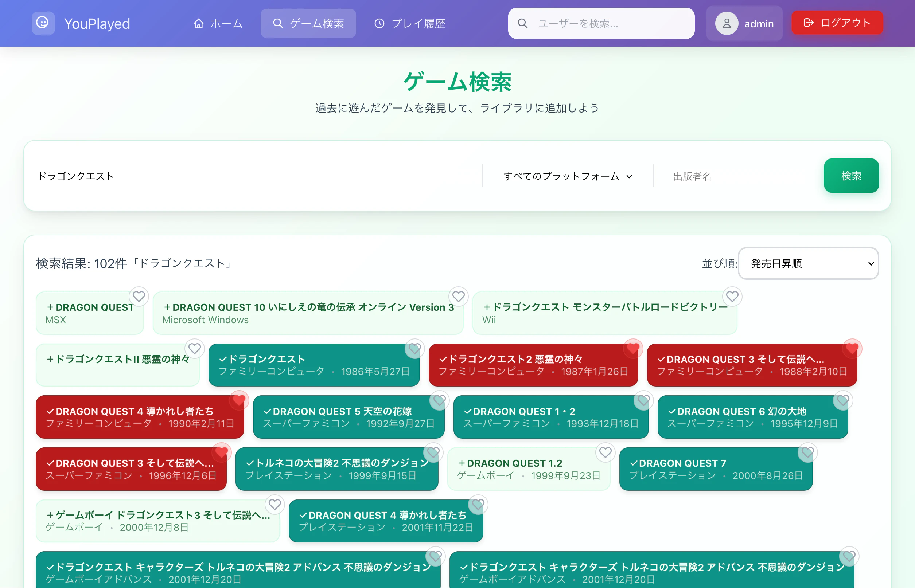Click the user avatar icon next to admin

click(x=726, y=24)
